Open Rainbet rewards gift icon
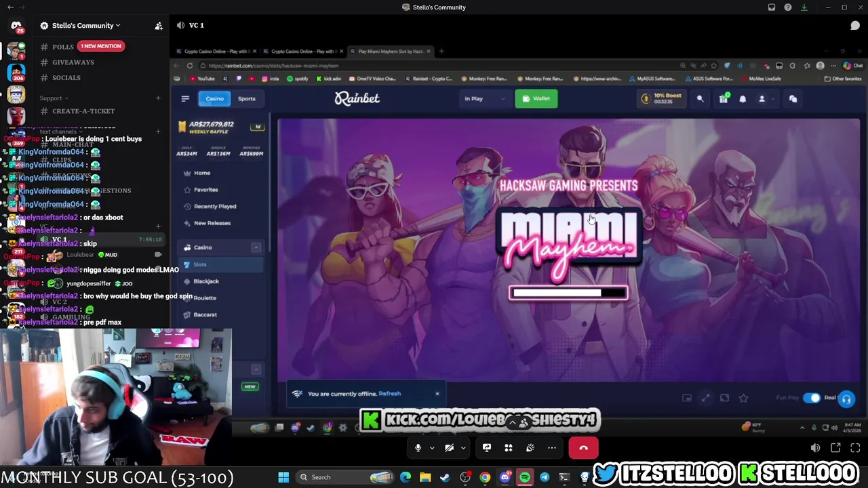 [724, 99]
